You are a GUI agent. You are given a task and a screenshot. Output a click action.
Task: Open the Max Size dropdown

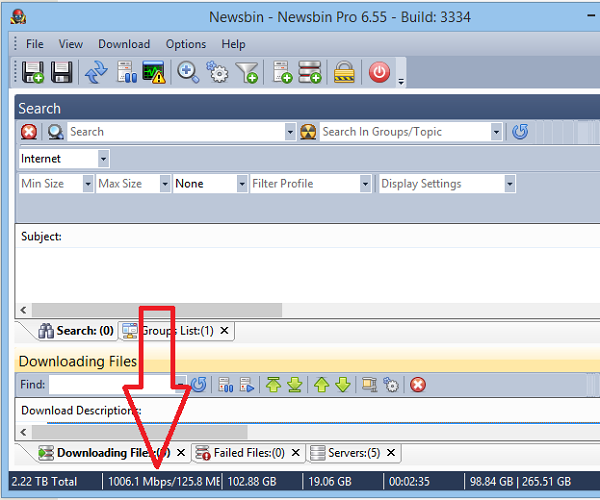[x=165, y=184]
